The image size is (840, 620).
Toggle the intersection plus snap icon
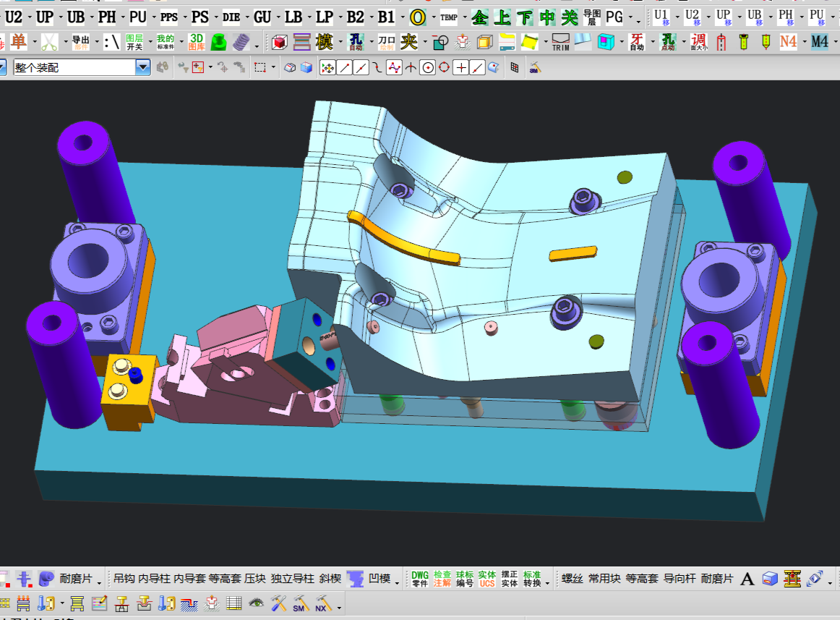click(460, 67)
